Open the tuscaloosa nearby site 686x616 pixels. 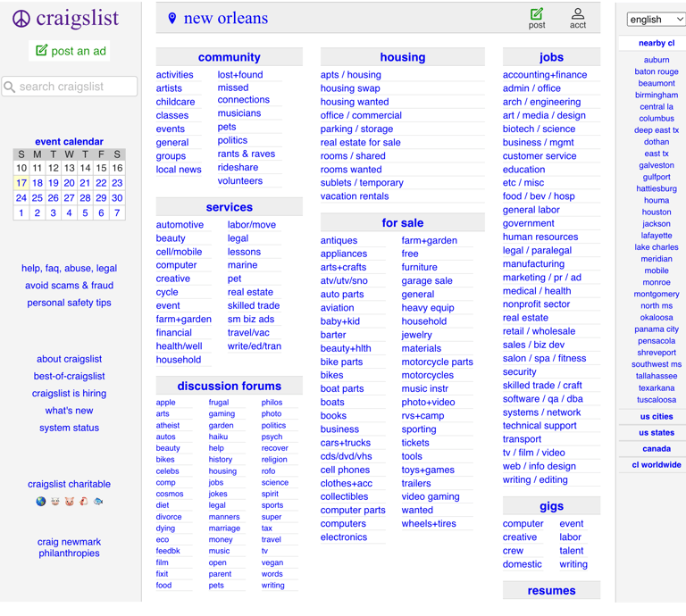click(x=657, y=400)
